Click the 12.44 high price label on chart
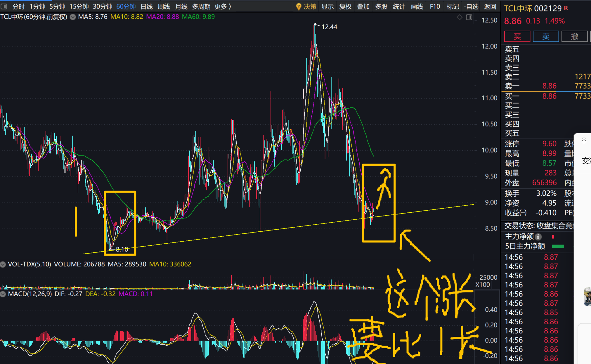The image size is (591, 364). (329, 27)
